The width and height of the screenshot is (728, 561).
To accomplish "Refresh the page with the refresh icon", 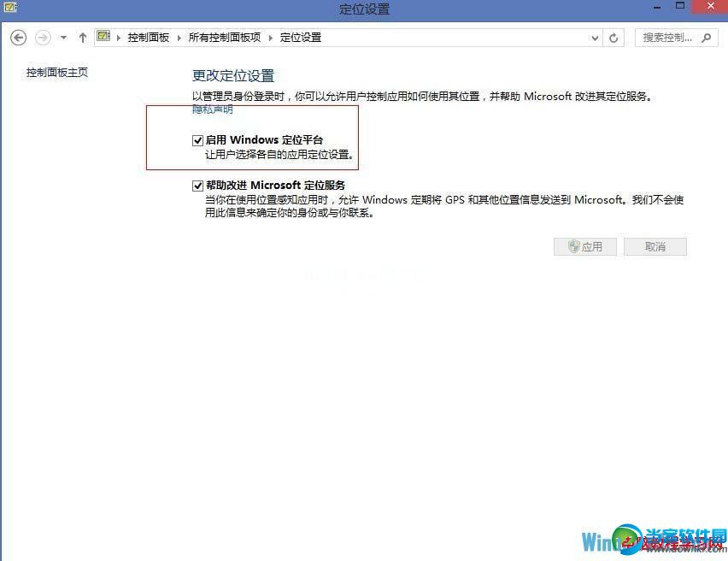I will coord(614,38).
